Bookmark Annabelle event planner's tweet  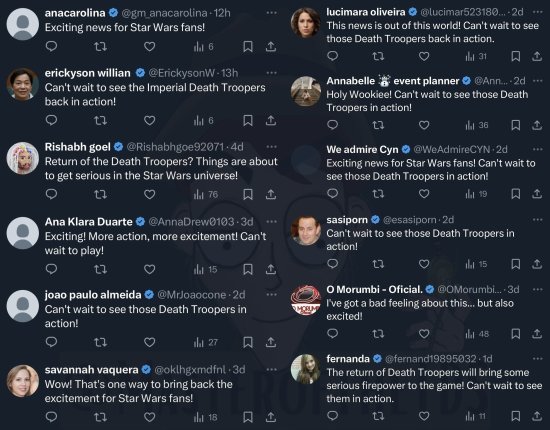(516, 125)
